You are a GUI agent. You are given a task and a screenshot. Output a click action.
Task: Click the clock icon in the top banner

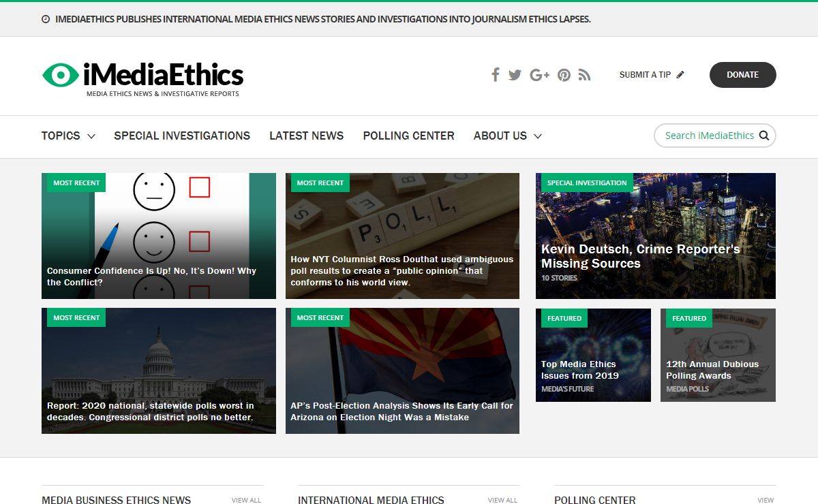click(x=46, y=19)
